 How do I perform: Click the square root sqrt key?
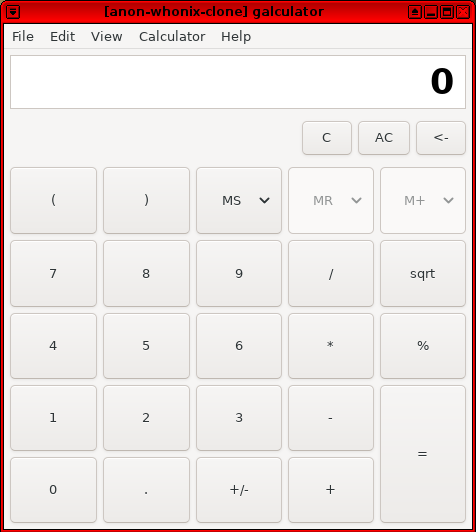[x=423, y=273]
